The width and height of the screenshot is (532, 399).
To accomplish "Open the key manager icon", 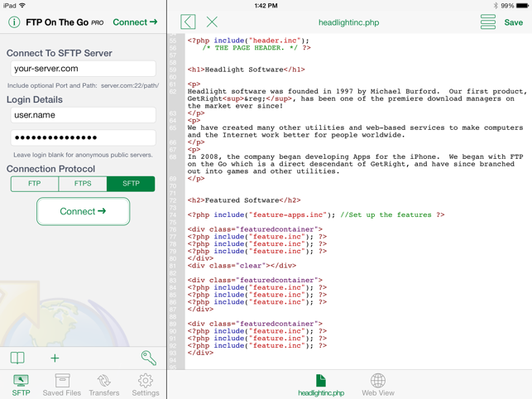I will pyautogui.click(x=149, y=358).
